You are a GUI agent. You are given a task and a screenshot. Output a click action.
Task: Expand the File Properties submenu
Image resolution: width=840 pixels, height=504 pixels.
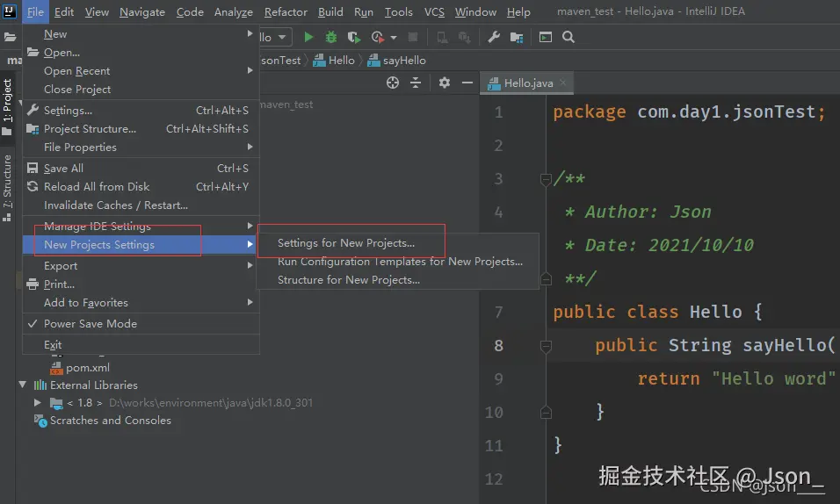click(141, 147)
